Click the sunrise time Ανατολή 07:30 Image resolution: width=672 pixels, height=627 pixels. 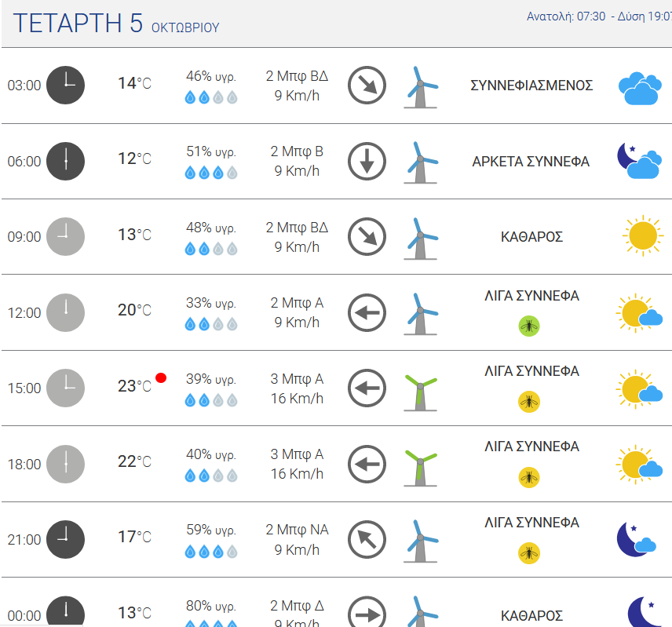pos(566,16)
